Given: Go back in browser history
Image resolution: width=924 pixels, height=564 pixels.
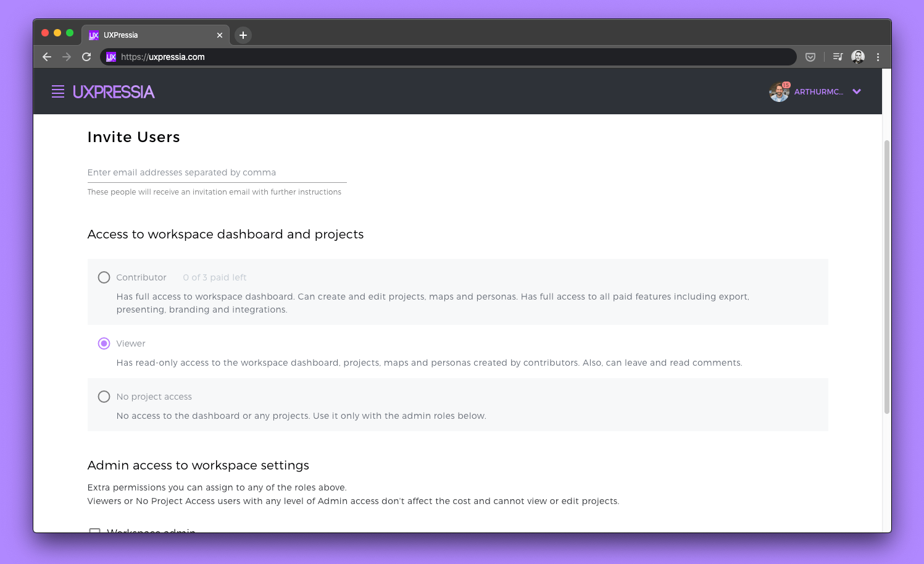Looking at the screenshot, I should point(47,57).
